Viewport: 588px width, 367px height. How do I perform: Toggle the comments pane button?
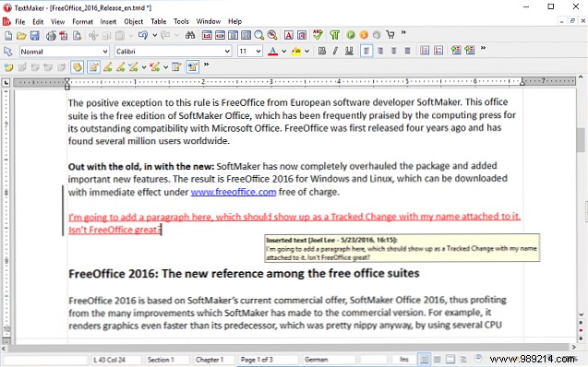point(78,67)
